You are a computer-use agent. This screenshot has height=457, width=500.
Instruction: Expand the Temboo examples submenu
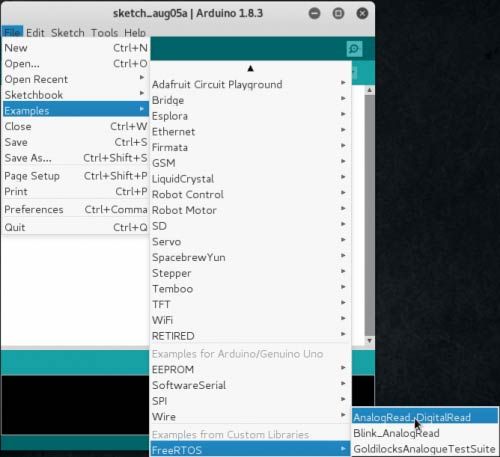pyautogui.click(x=250, y=288)
